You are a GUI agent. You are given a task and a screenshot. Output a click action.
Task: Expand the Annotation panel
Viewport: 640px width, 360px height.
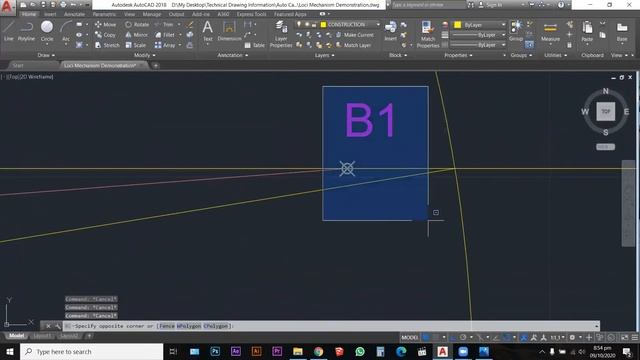click(233, 55)
